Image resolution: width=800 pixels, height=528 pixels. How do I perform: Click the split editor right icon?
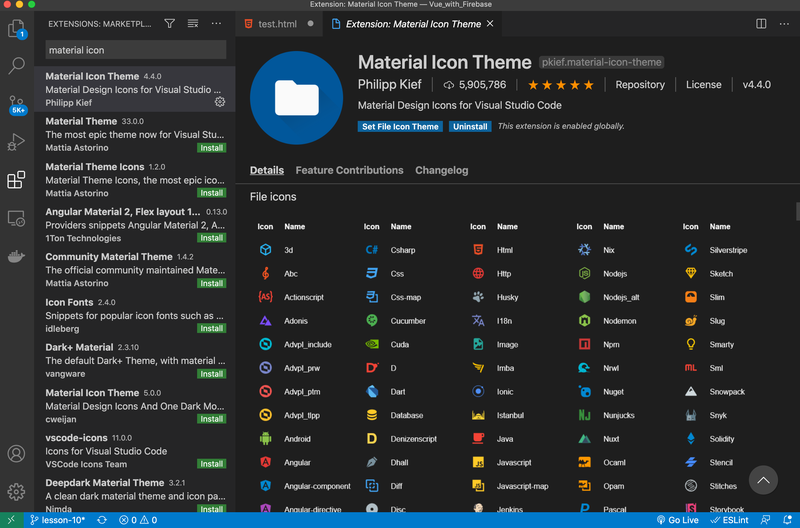tap(761, 24)
